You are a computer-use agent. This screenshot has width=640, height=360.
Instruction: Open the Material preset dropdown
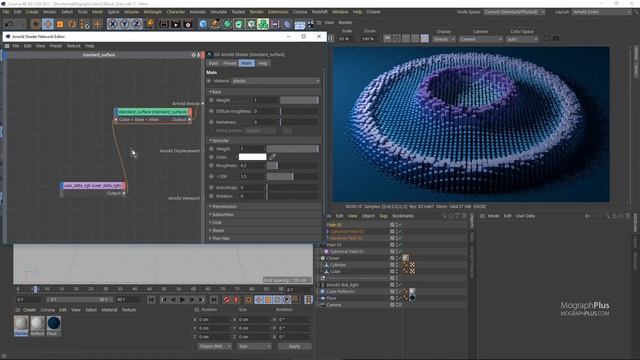click(276, 81)
